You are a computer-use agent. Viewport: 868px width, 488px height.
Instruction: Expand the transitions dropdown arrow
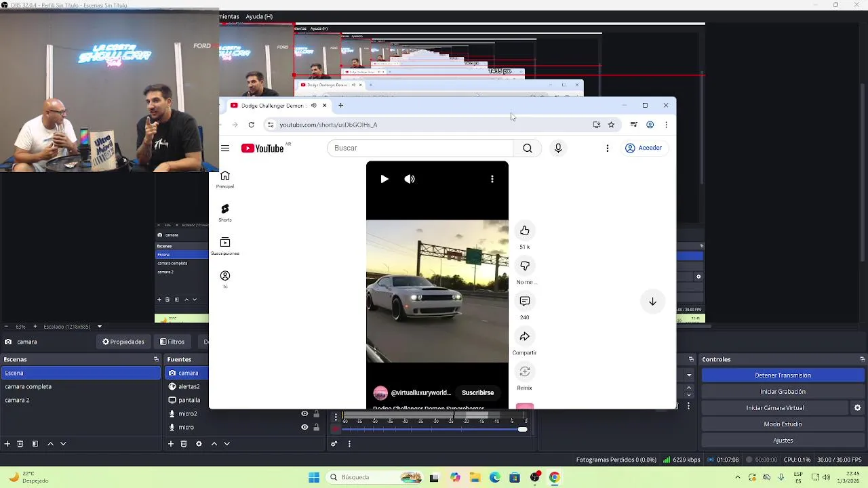coord(689,375)
